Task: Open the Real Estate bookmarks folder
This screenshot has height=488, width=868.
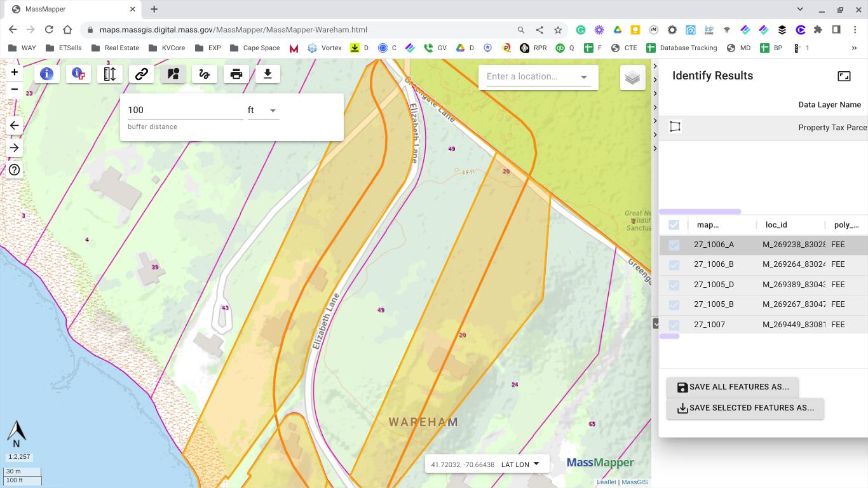Action: [x=115, y=48]
